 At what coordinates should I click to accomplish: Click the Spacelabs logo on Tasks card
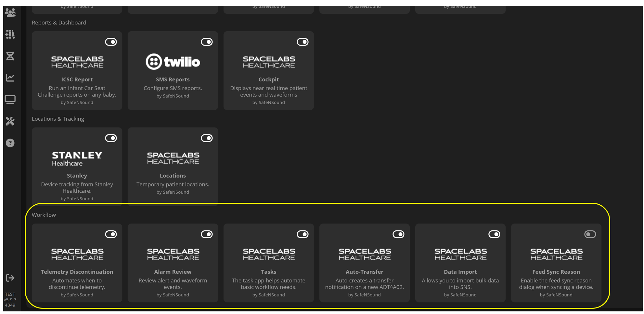(x=269, y=254)
